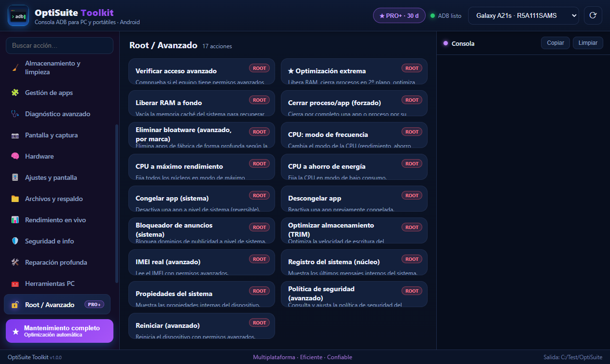This screenshot has height=364, width=610.
Task: Clear the console with Limpiar
Action: click(x=588, y=43)
